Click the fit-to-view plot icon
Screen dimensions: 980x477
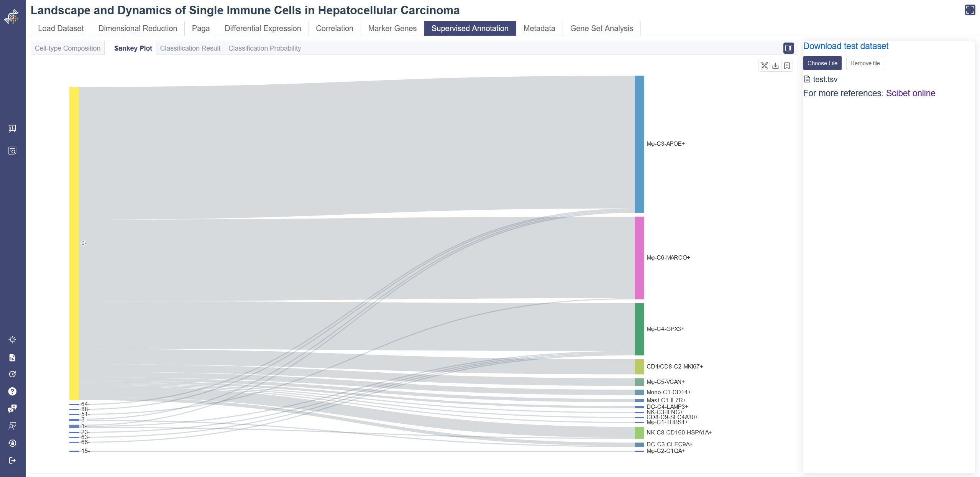click(764, 66)
